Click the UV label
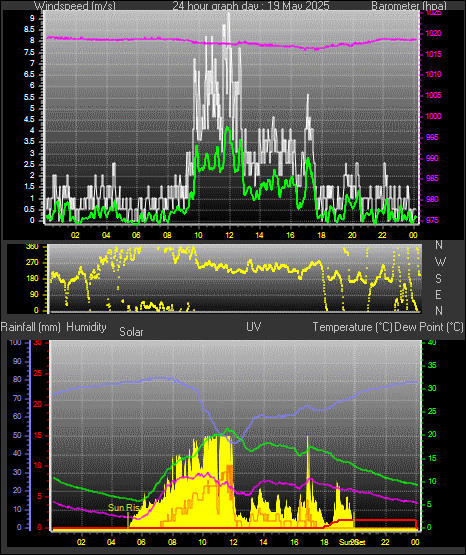Viewport: 466px width, 555px height. (x=253, y=327)
